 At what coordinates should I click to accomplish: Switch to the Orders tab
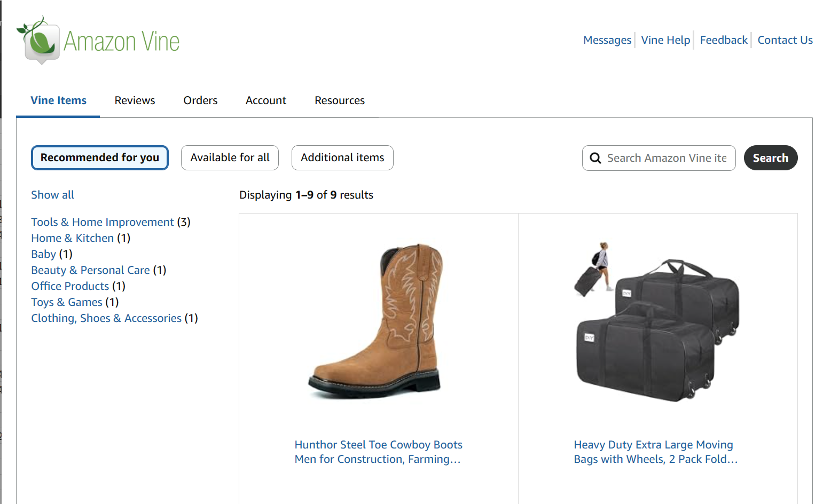click(x=200, y=100)
